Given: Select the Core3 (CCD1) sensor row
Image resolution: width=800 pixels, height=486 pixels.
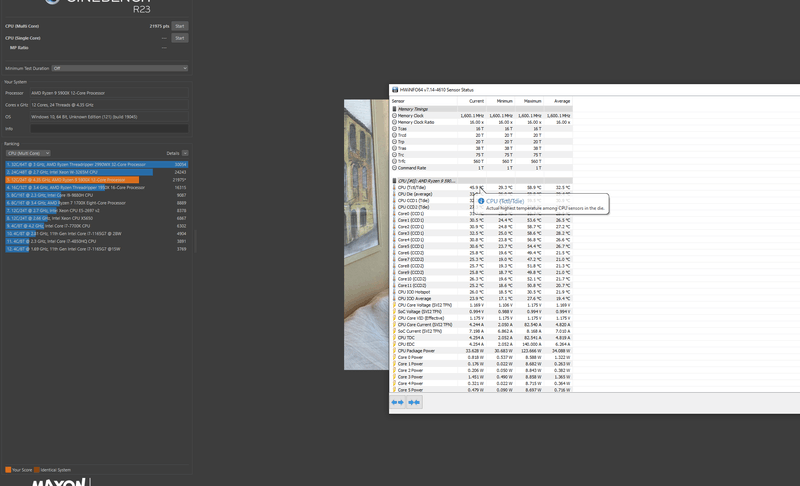Looking at the screenshot, I should [x=481, y=233].
